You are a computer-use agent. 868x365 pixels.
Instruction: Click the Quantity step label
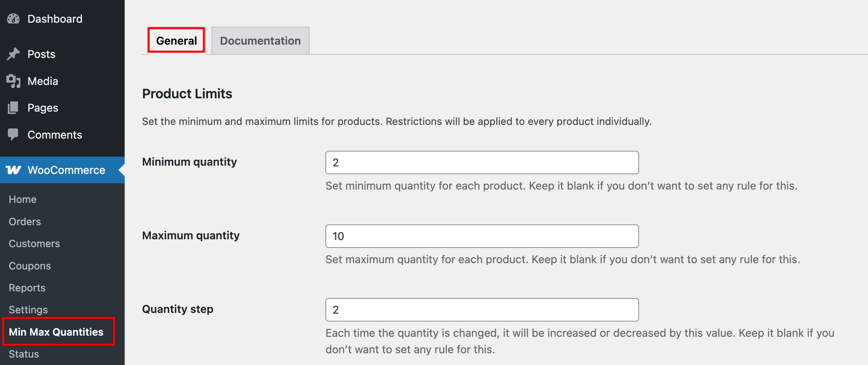(x=178, y=309)
